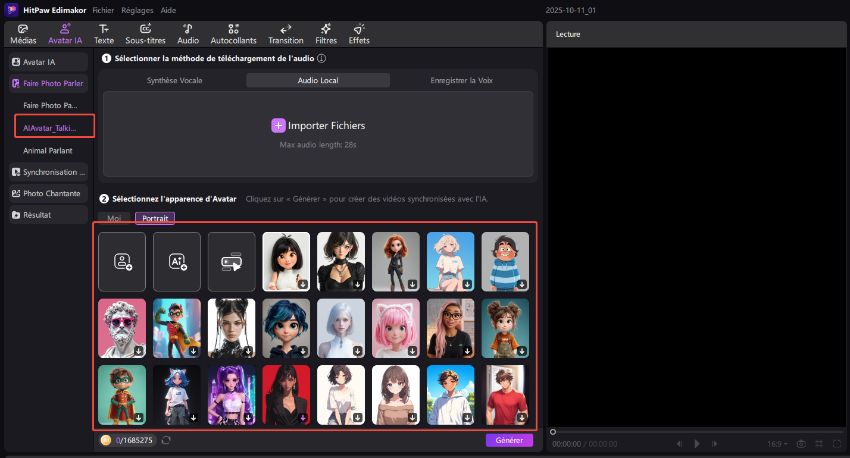Click the upload photo avatar tile
The image size is (850, 458).
pos(122,262)
